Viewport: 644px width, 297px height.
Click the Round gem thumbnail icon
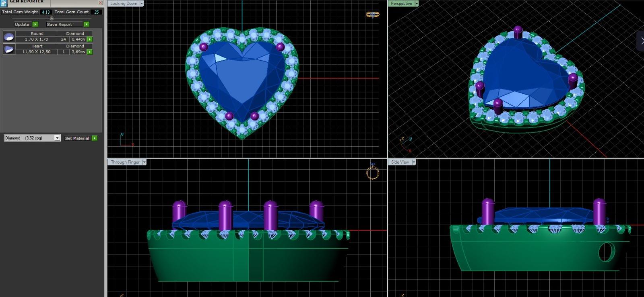[9, 37]
